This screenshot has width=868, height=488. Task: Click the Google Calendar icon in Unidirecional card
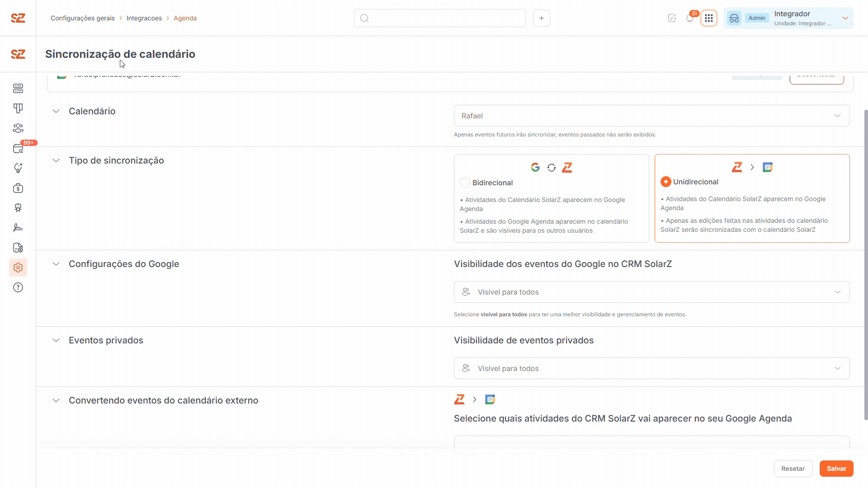coord(768,167)
